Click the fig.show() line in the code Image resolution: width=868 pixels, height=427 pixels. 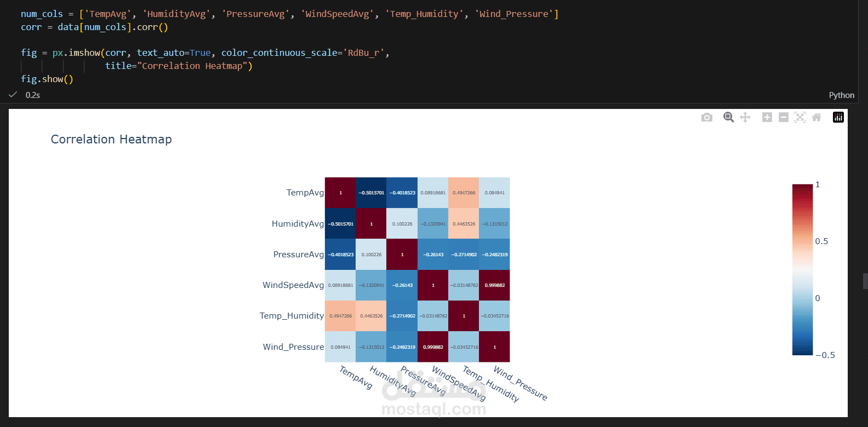(x=47, y=79)
